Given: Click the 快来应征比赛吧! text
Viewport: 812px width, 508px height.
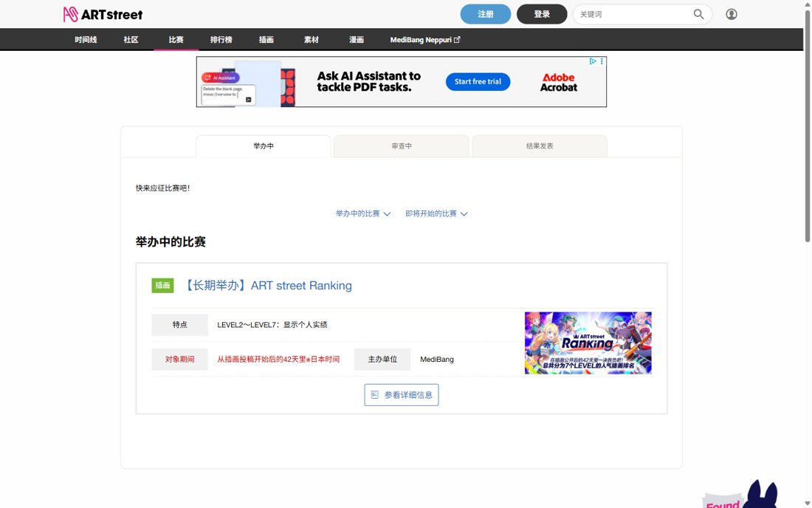Looking at the screenshot, I should [x=162, y=188].
